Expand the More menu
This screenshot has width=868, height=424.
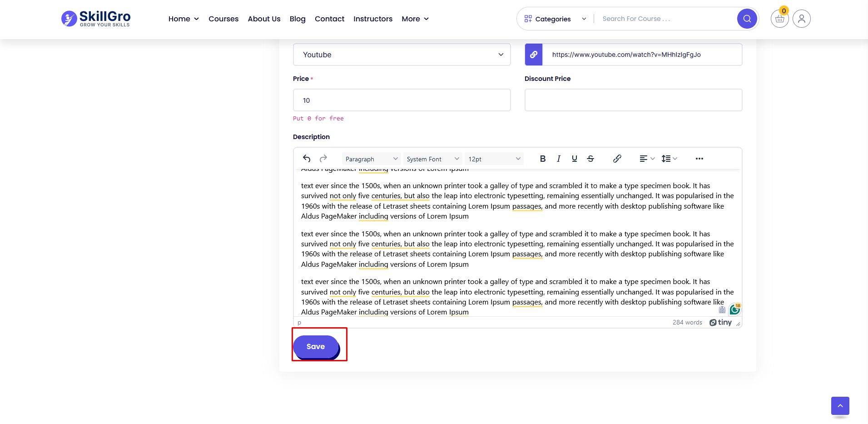[x=415, y=19]
